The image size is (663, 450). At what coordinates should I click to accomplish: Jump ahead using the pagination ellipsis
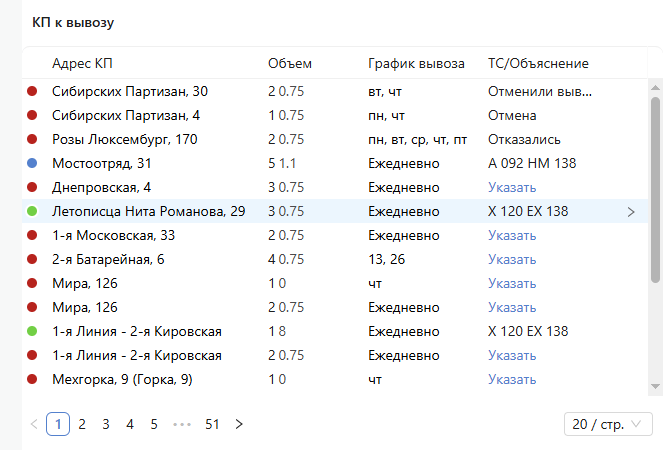(x=181, y=424)
